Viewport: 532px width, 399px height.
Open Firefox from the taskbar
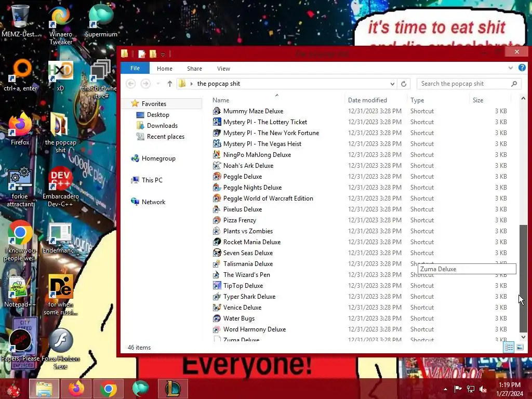(x=76, y=389)
